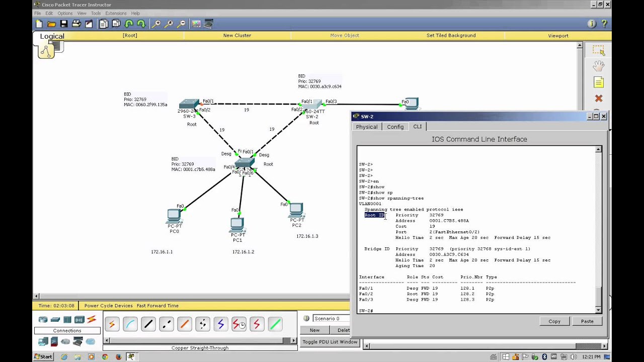Image resolution: width=644 pixels, height=362 pixels.
Task: Open the Options menu
Action: (x=65, y=13)
